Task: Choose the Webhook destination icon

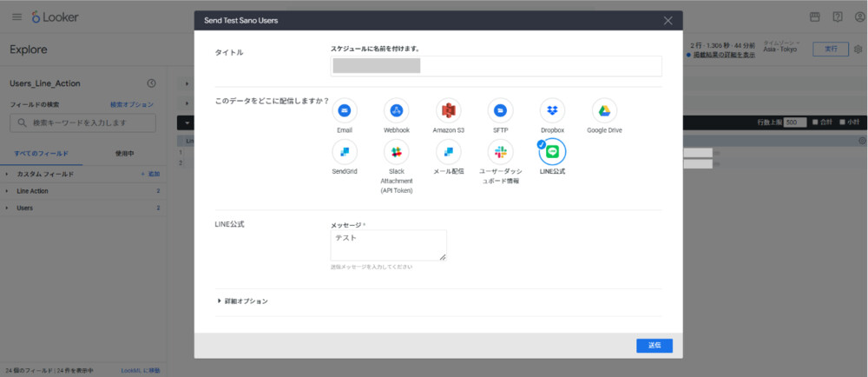Action: click(397, 110)
